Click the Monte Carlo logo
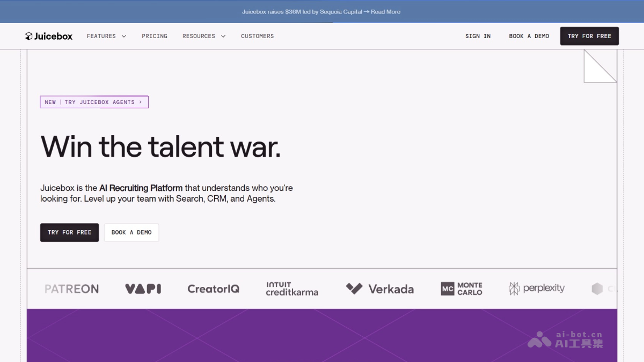Screen dimensions: 644x362 (x=462, y=289)
